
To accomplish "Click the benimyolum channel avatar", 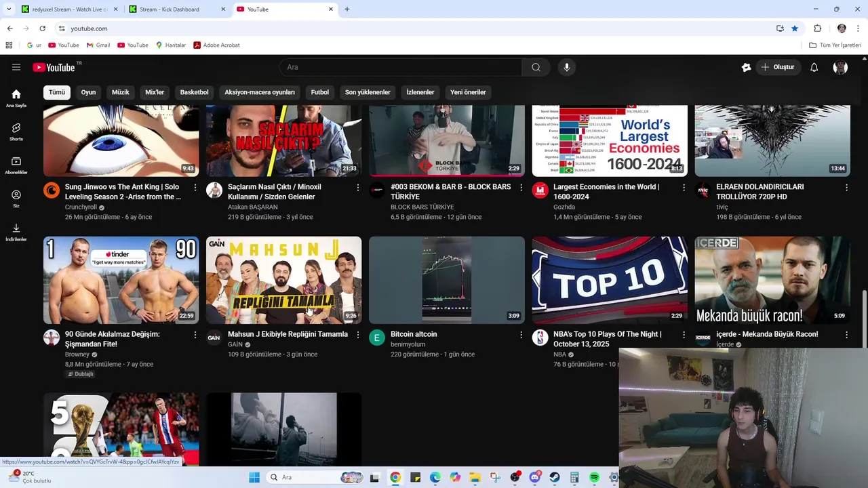I will pos(377,338).
